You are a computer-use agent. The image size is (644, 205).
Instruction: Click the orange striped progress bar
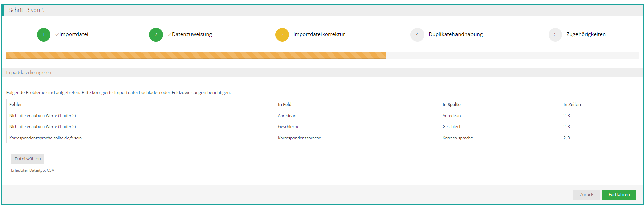(x=196, y=56)
